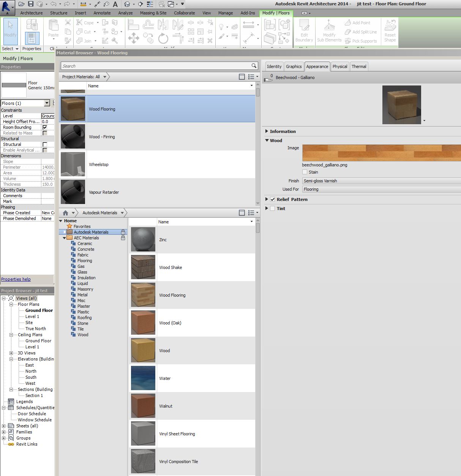Click the Open folder icon in the quick access toolbar
Image resolution: width=461 pixels, height=476 pixels.
(x=21, y=4)
